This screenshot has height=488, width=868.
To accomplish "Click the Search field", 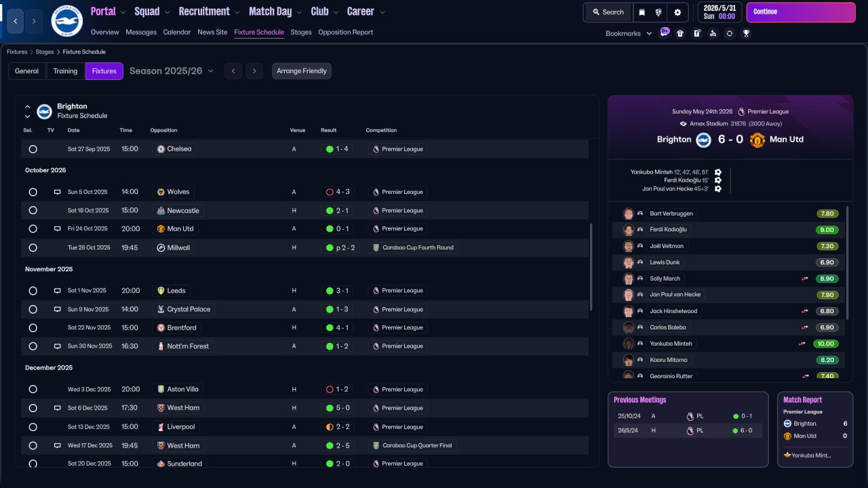I will pos(608,12).
